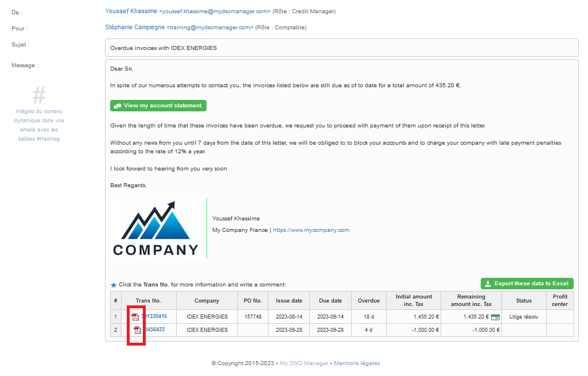The image size is (588, 376).
Task: Click the Overdue column header
Action: (x=368, y=301)
